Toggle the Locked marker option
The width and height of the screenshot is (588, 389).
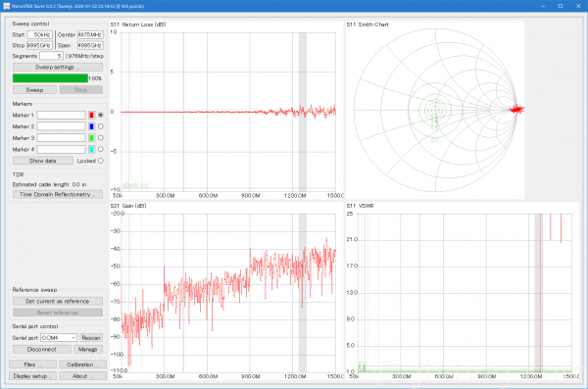[x=101, y=161]
